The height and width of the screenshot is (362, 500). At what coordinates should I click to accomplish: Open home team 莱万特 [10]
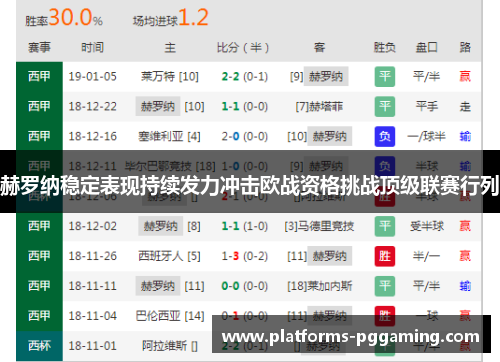pyautogui.click(x=170, y=77)
